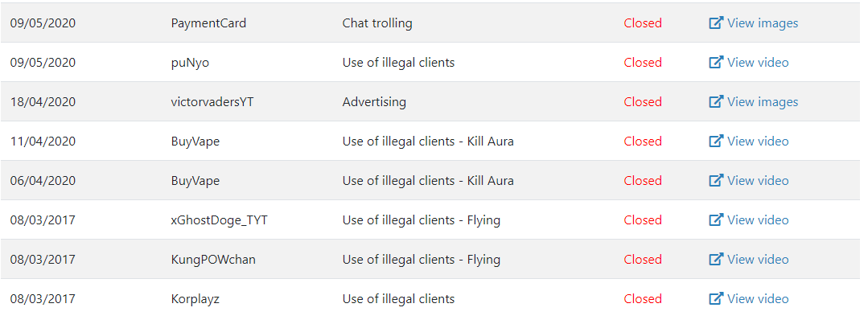Click external-link icon in 11/04/2020 BuyVape row
Image resolution: width=868 pixels, height=320 pixels.
pyautogui.click(x=716, y=142)
